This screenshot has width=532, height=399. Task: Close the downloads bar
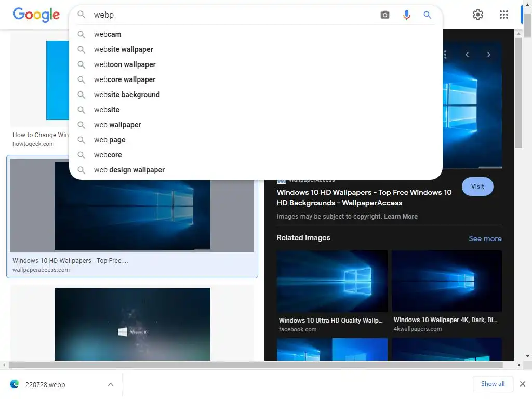(x=523, y=384)
